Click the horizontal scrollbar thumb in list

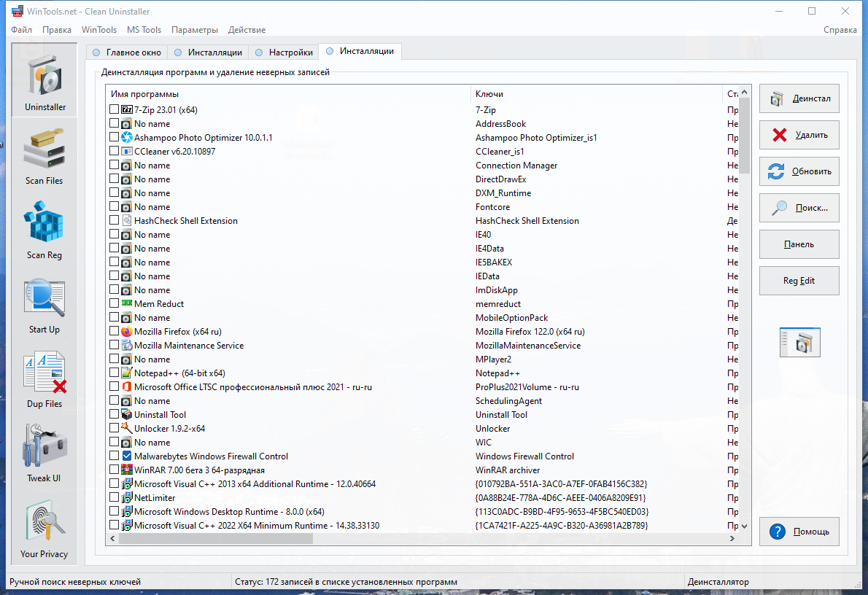[x=216, y=538]
